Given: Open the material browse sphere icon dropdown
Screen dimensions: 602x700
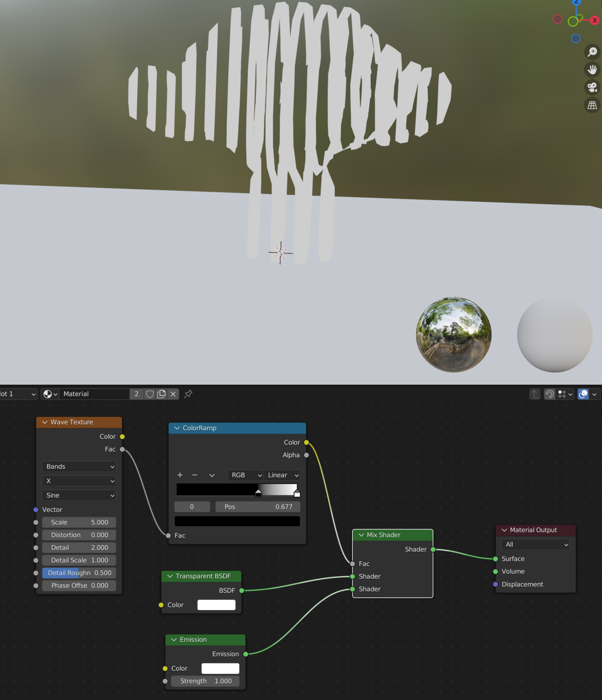Looking at the screenshot, I should (x=50, y=394).
